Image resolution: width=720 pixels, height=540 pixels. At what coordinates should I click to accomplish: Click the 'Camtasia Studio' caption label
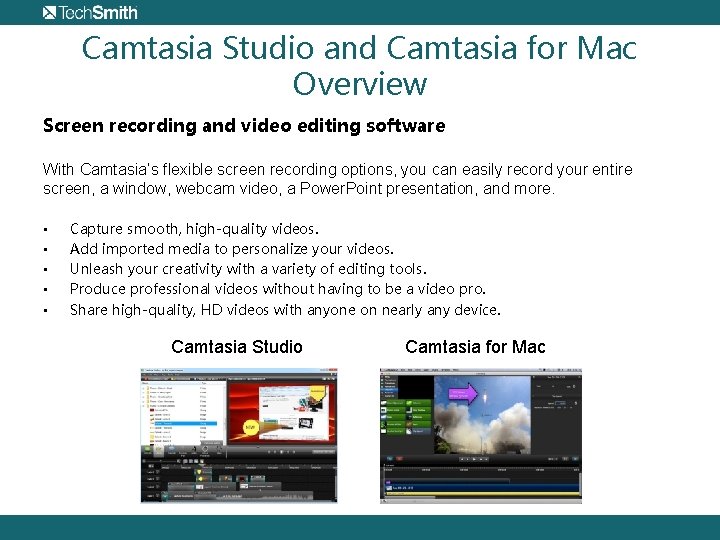pyautogui.click(x=237, y=347)
